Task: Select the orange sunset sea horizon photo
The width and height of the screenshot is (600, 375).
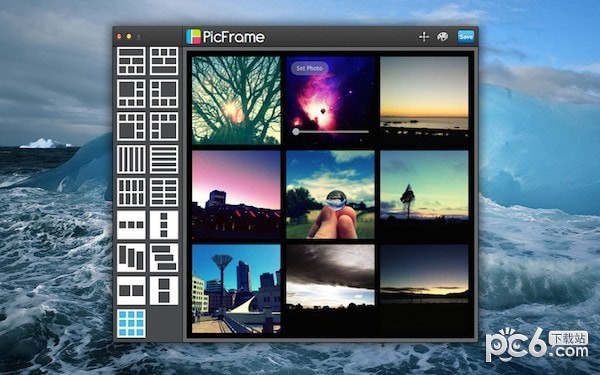Action: pyautogui.click(x=424, y=100)
